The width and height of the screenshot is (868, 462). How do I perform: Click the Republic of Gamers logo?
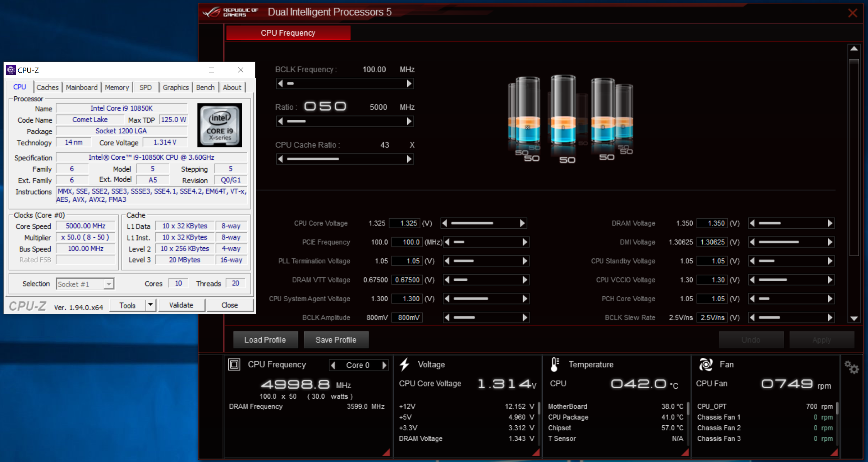click(230, 12)
